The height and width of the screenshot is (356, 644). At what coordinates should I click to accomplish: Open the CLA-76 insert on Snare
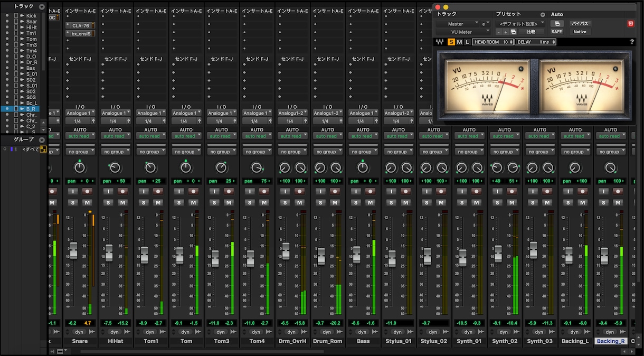pyautogui.click(x=80, y=25)
